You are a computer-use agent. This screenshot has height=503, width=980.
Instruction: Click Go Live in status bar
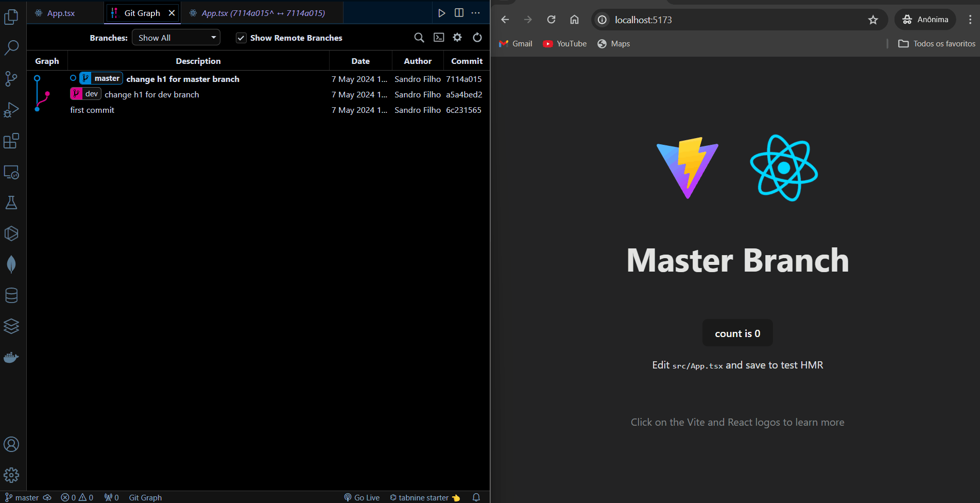[x=362, y=497]
